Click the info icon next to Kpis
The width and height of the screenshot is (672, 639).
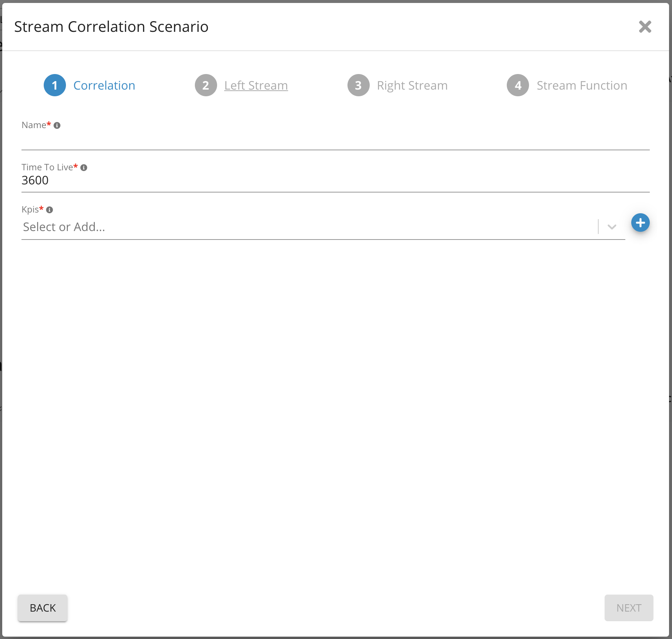point(50,210)
